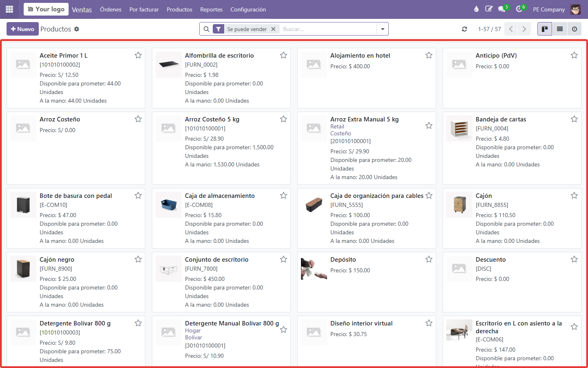Create a new product with Nuevo
The height and width of the screenshot is (368, 588).
pos(22,29)
